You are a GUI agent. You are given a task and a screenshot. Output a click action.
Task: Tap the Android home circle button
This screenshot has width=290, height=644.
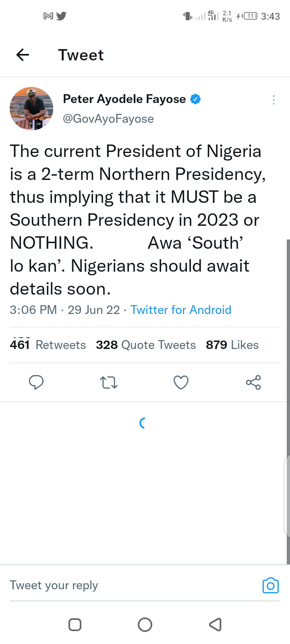click(145, 625)
